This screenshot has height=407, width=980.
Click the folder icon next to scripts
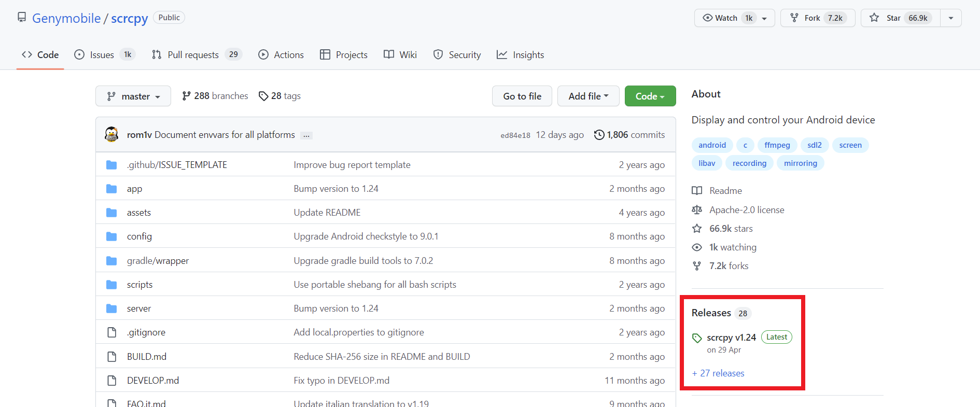tap(111, 285)
